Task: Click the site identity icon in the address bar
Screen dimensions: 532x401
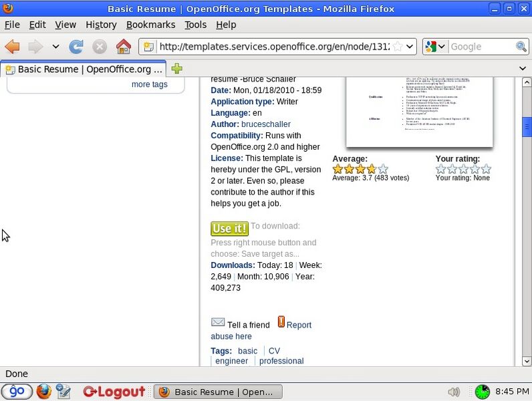Action: point(148,47)
